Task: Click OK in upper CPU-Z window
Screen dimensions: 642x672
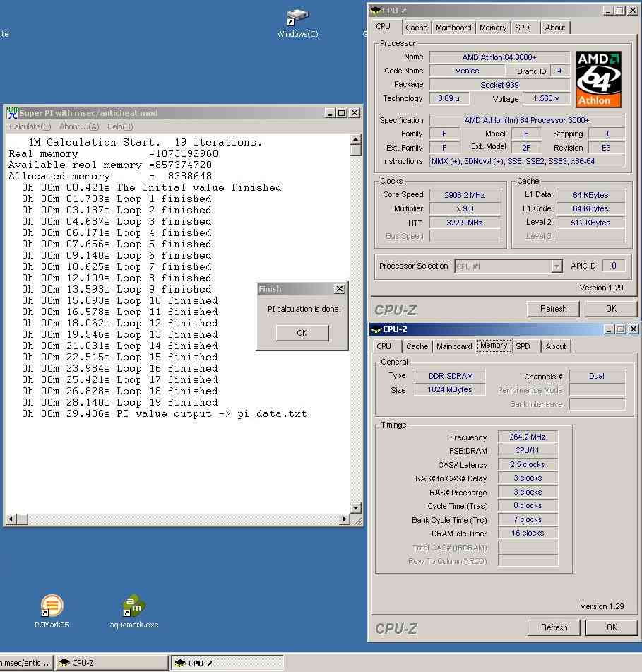Action: pos(611,309)
